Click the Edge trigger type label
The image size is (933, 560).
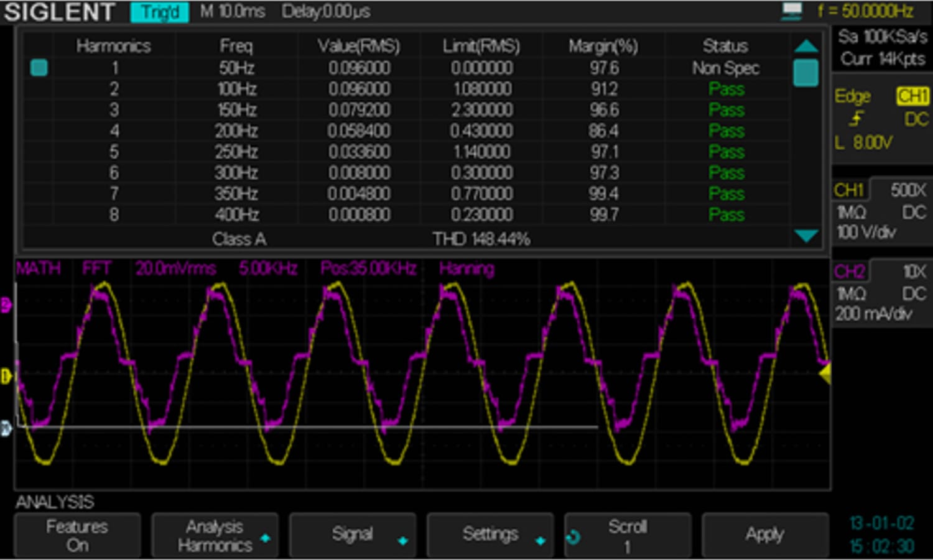point(853,96)
